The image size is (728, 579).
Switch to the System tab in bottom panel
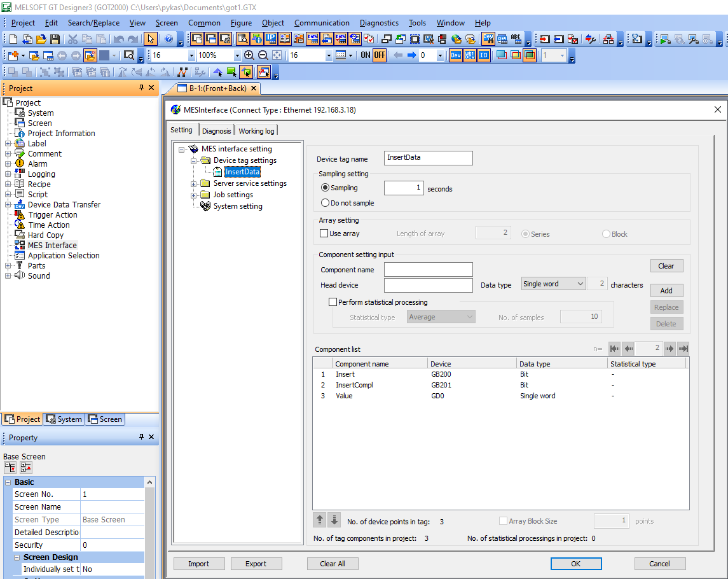[x=64, y=419]
